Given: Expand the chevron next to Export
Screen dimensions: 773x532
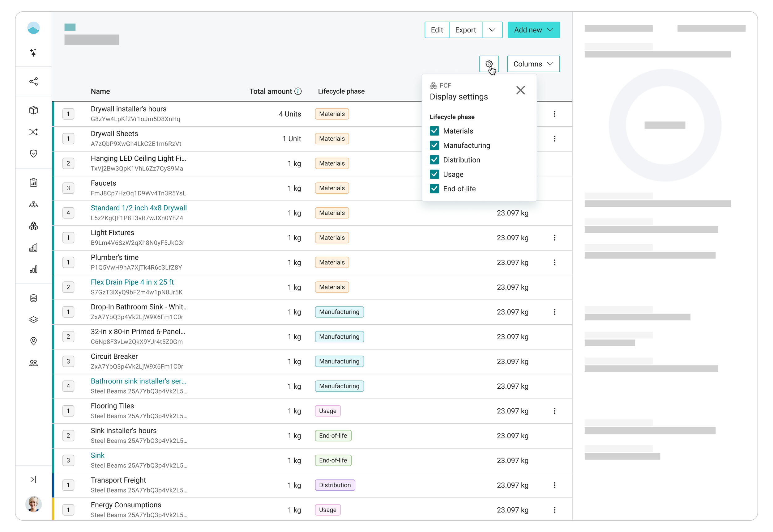Looking at the screenshot, I should click(x=492, y=30).
